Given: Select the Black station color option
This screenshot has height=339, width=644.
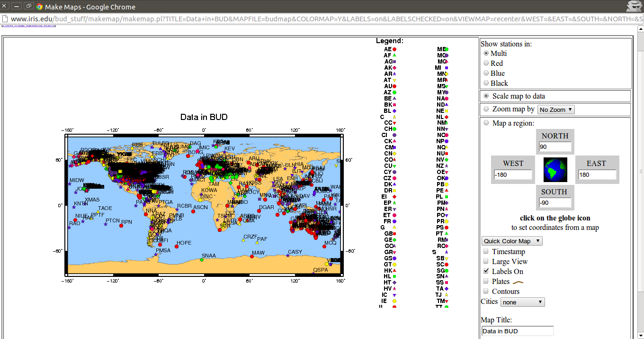Looking at the screenshot, I should pos(486,83).
